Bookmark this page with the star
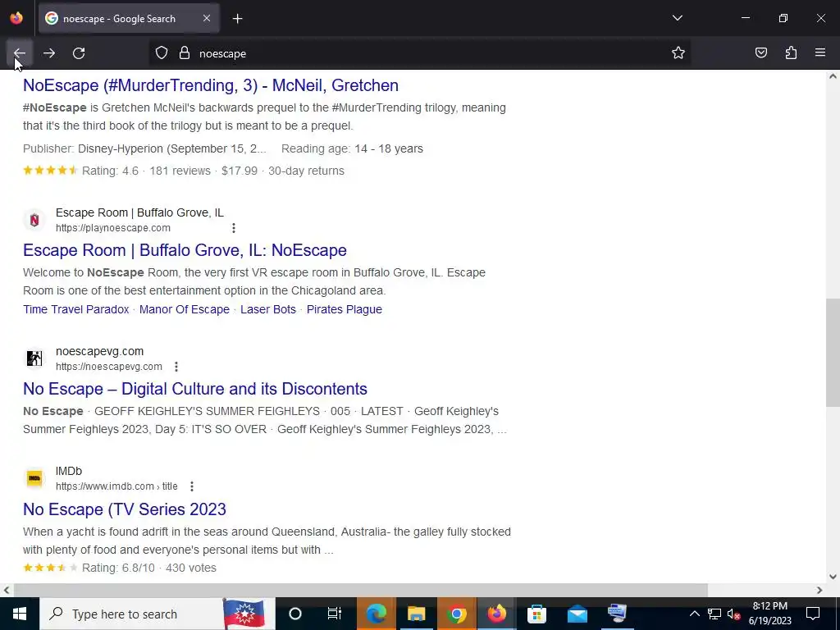 pyautogui.click(x=678, y=53)
